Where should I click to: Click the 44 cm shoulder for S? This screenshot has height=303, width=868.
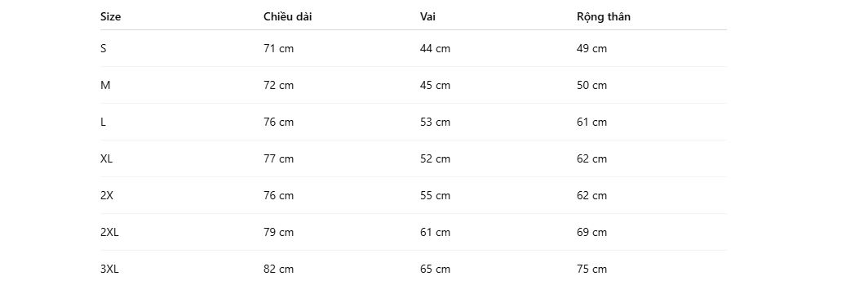(x=435, y=48)
